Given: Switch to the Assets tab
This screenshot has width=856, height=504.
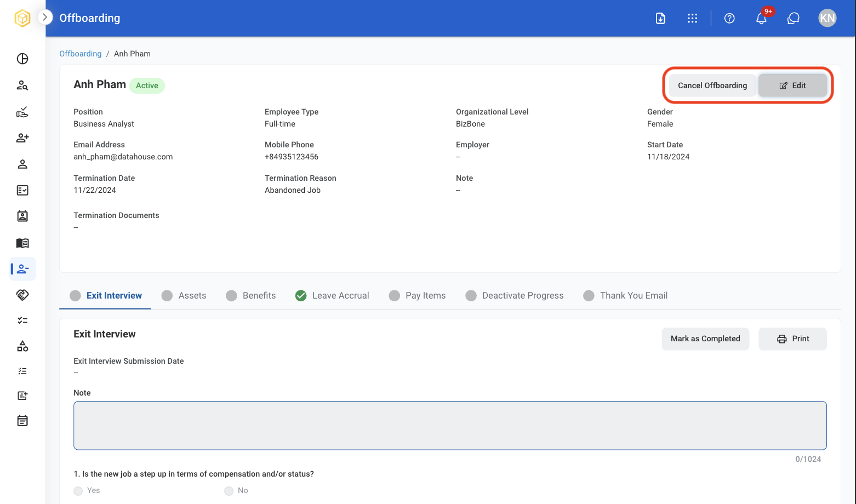Looking at the screenshot, I should [x=184, y=295].
